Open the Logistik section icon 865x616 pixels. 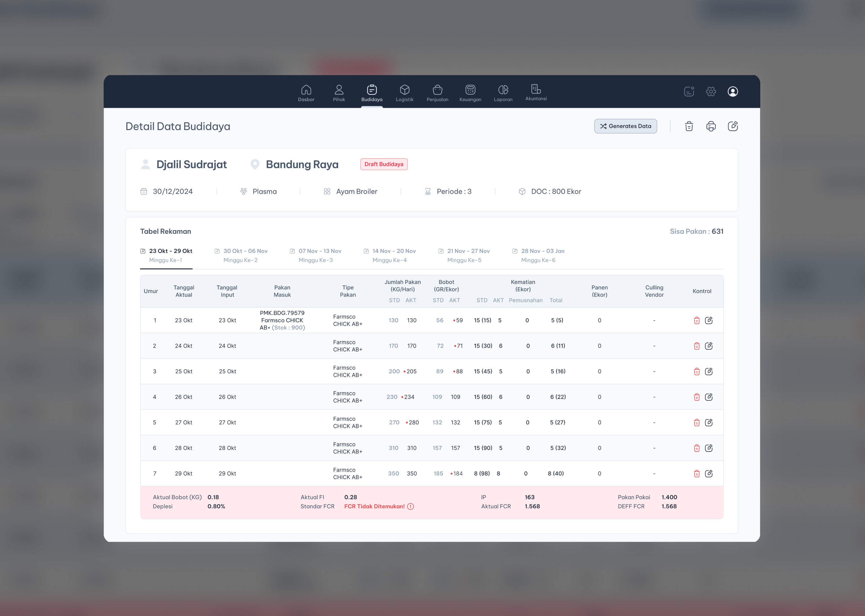[405, 92]
